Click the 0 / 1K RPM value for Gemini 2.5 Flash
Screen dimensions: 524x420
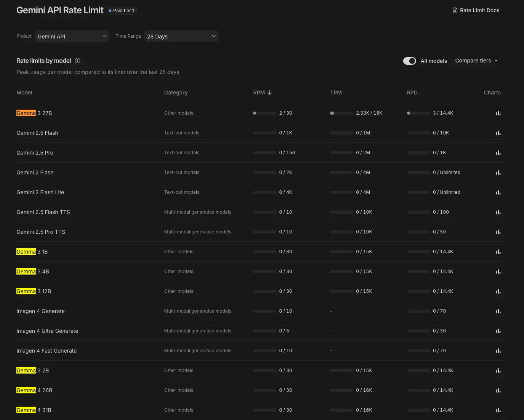pyautogui.click(x=286, y=133)
